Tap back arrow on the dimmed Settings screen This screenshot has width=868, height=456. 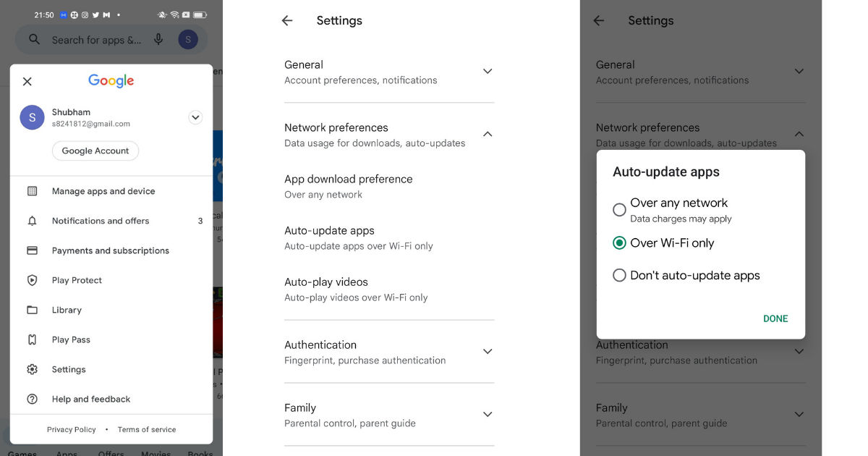(598, 20)
